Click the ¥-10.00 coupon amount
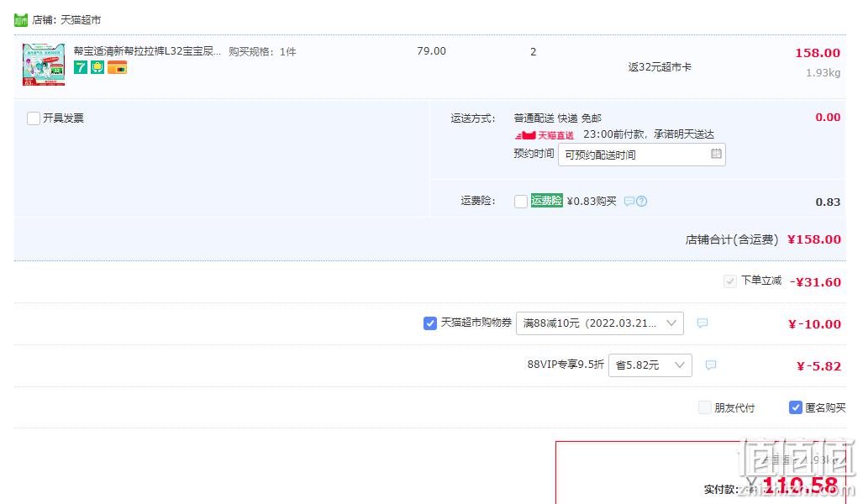 point(814,324)
